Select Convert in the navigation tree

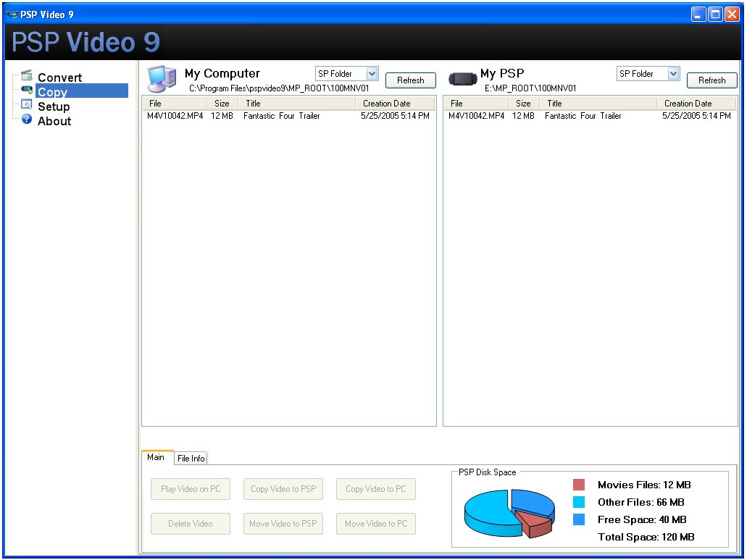click(59, 77)
